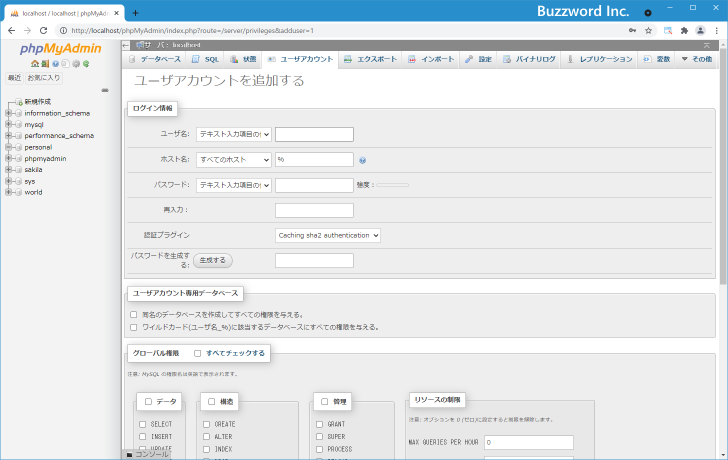The height and width of the screenshot is (460, 728).
Task: Open phpMyAdmin documentation blue help icon
Action: click(x=56, y=64)
